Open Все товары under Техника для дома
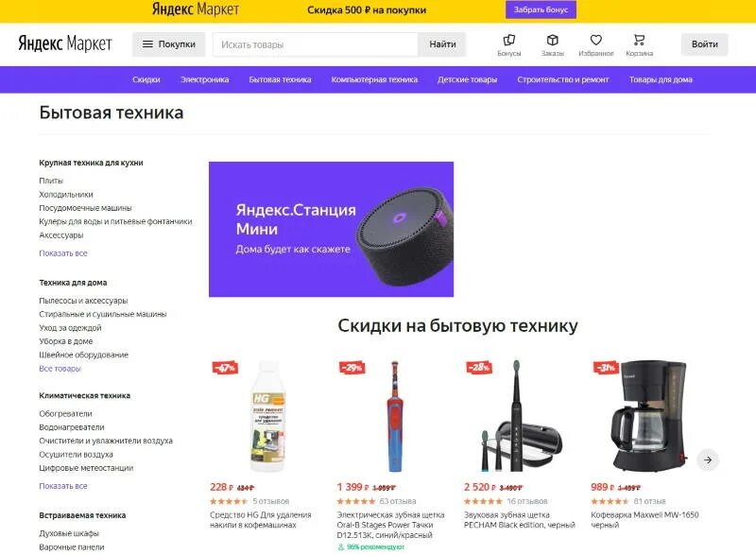The height and width of the screenshot is (555, 756). [60, 369]
